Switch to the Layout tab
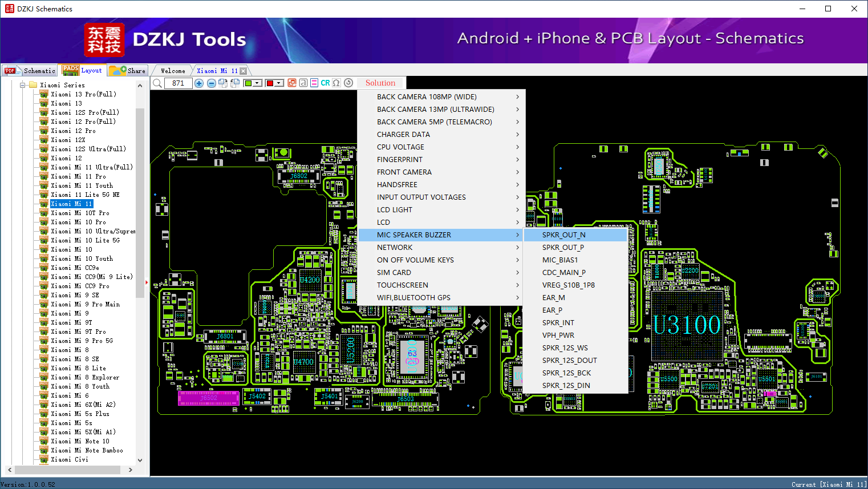 pyautogui.click(x=83, y=70)
